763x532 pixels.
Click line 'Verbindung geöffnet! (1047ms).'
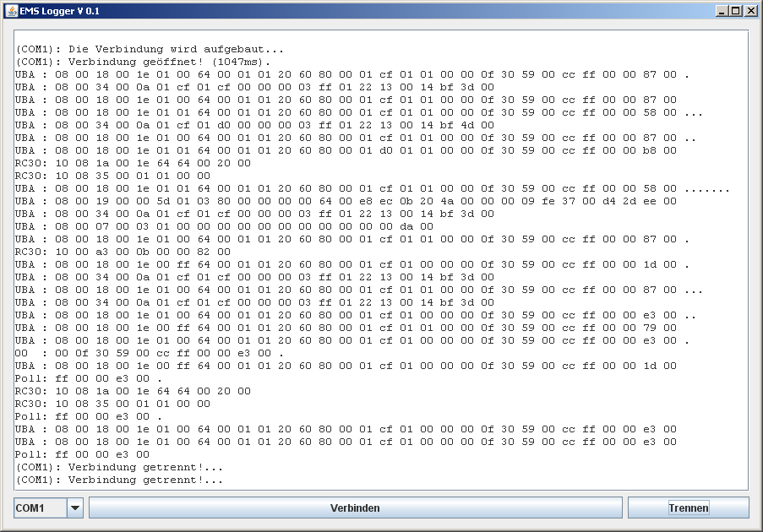point(143,62)
